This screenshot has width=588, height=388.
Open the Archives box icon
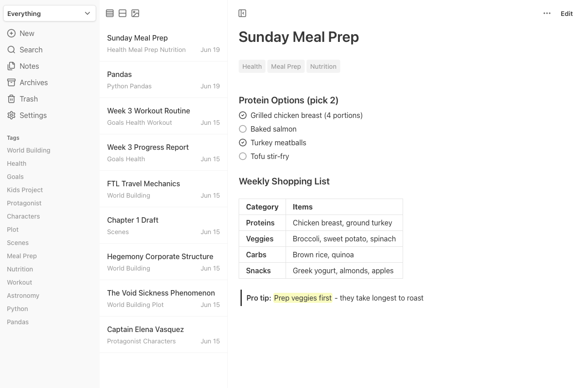pos(11,82)
